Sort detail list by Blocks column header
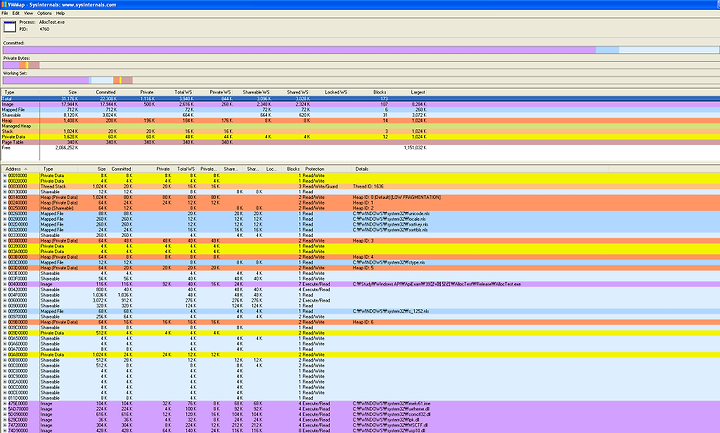This screenshot has height=433, width=720. click(292, 169)
